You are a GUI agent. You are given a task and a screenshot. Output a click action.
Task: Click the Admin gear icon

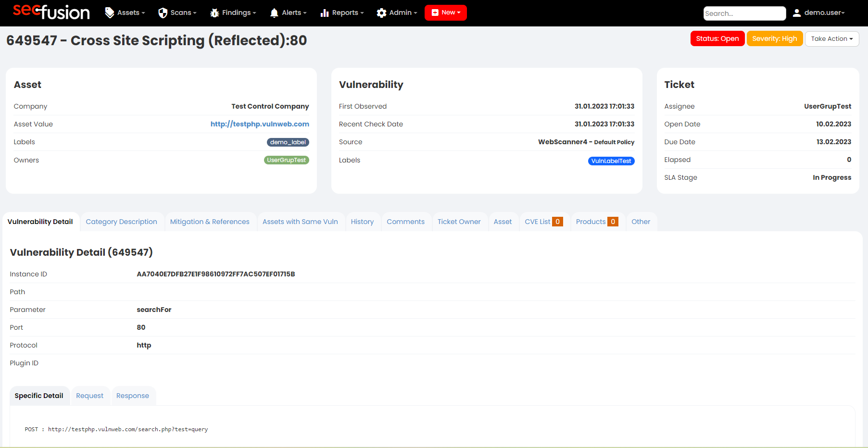[381, 13]
